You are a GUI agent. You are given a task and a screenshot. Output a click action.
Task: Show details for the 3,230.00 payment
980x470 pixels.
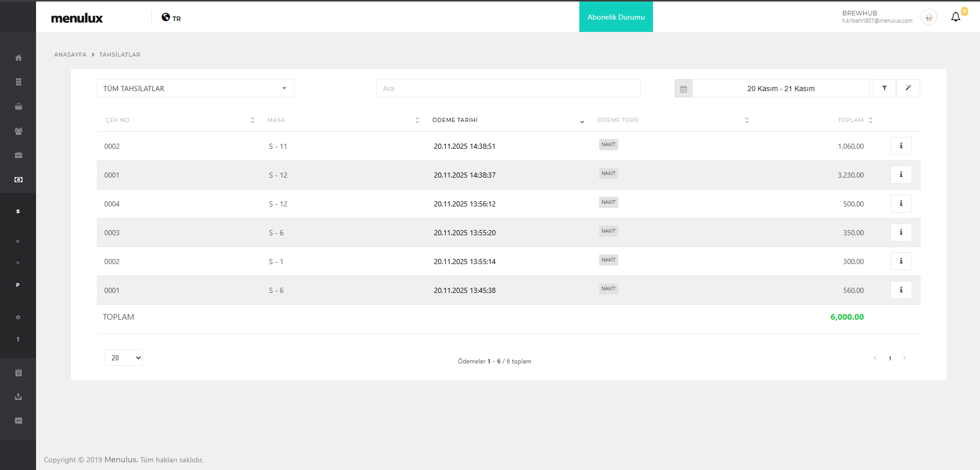(901, 175)
